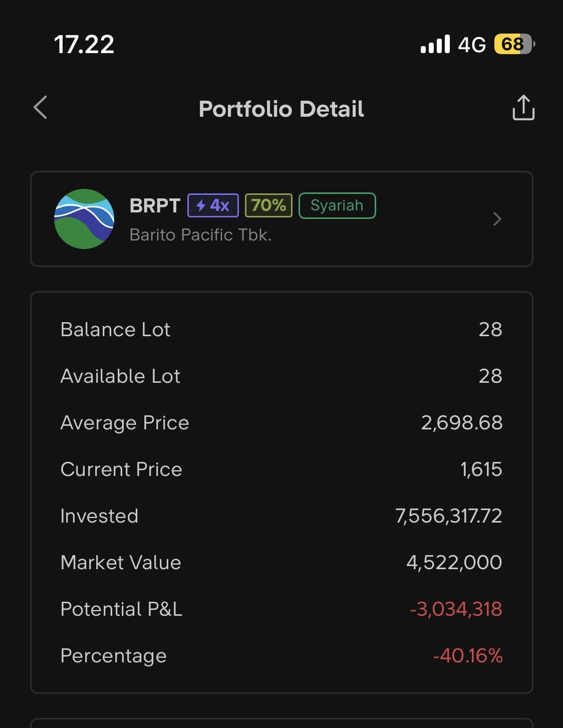Tap the Syariah badge
The width and height of the screenshot is (563, 728).
click(x=337, y=205)
